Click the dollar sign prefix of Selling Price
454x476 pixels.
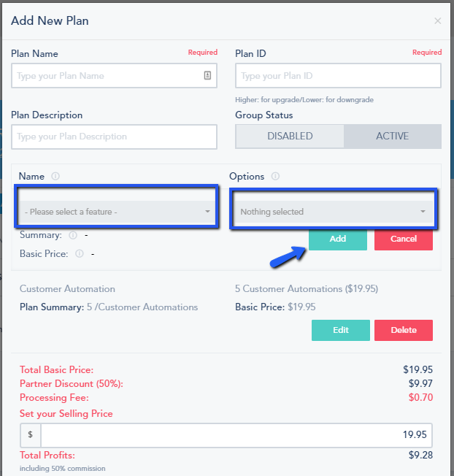pyautogui.click(x=31, y=435)
